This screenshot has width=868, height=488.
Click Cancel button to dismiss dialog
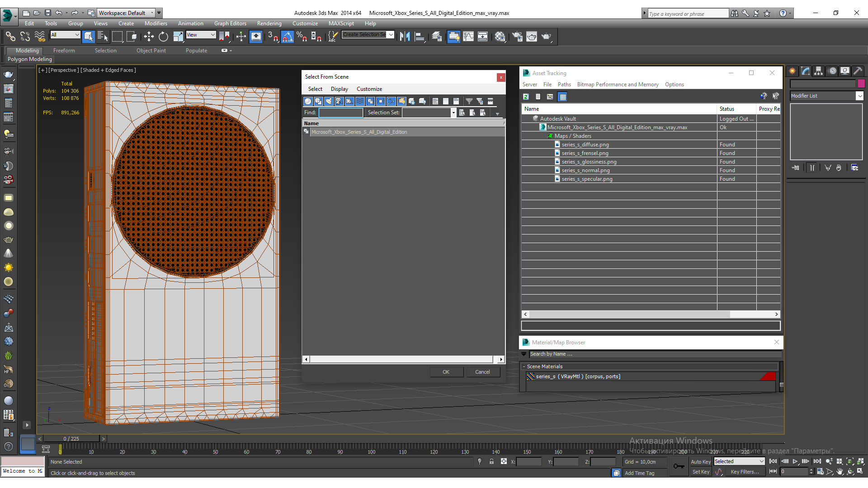481,371
